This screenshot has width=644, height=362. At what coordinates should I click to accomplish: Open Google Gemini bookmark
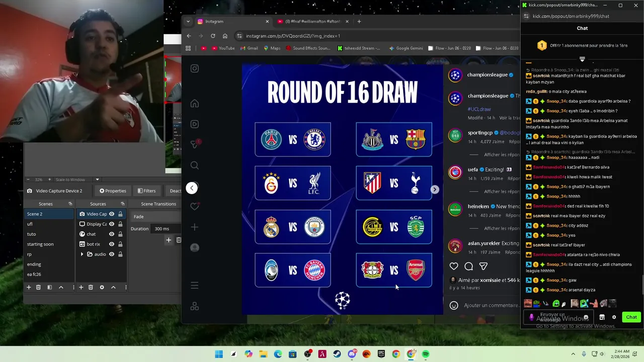(406, 48)
